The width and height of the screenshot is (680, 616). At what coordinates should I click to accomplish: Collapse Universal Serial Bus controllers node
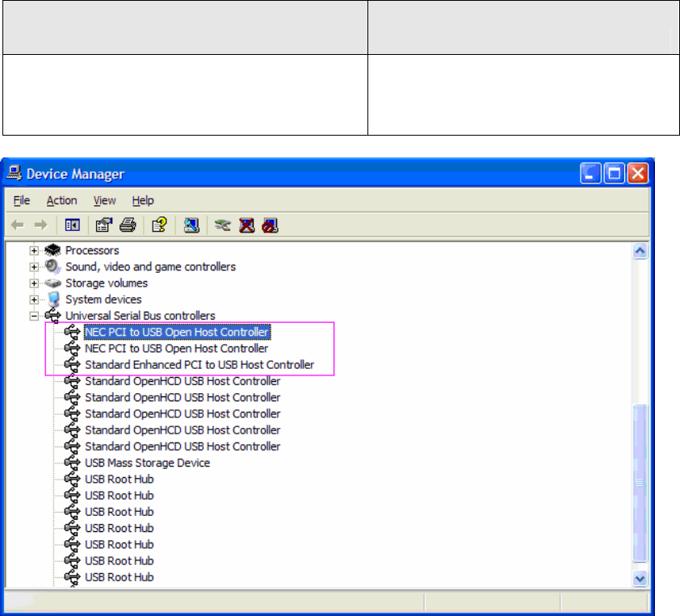[x=34, y=316]
